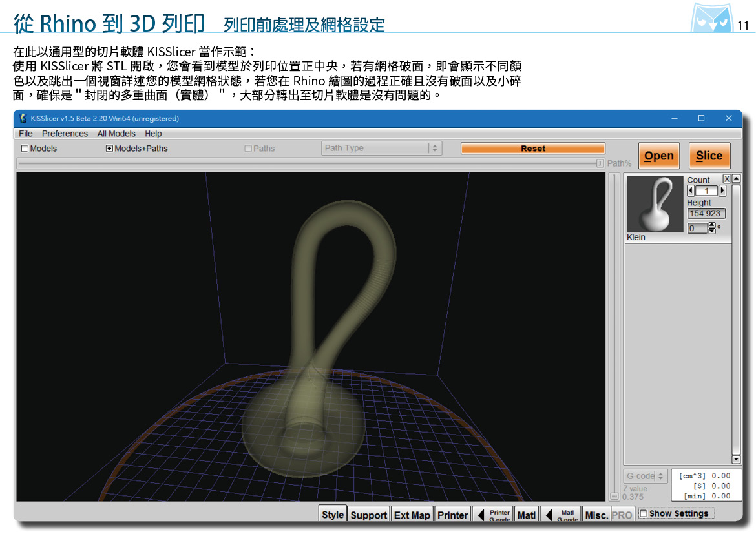Screen dimensions: 756x534
Task: Switch to the Misc. tab
Action: (x=596, y=515)
